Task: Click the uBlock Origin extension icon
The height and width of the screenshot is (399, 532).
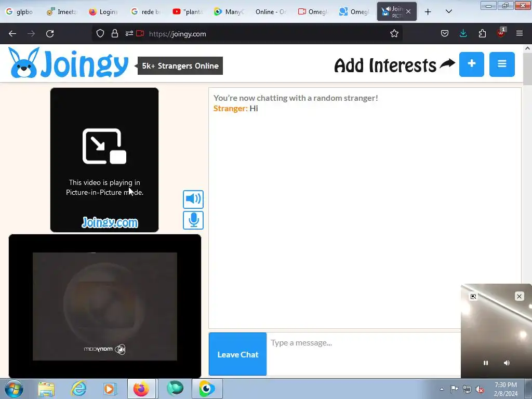Action: point(501,33)
